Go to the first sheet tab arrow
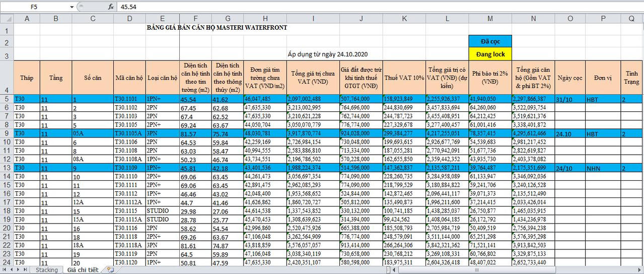The image size is (644, 274). pos(4,270)
